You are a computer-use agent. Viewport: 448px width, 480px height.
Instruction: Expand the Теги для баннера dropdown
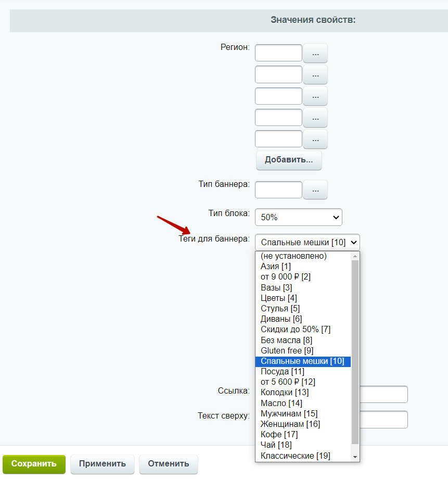(x=307, y=242)
